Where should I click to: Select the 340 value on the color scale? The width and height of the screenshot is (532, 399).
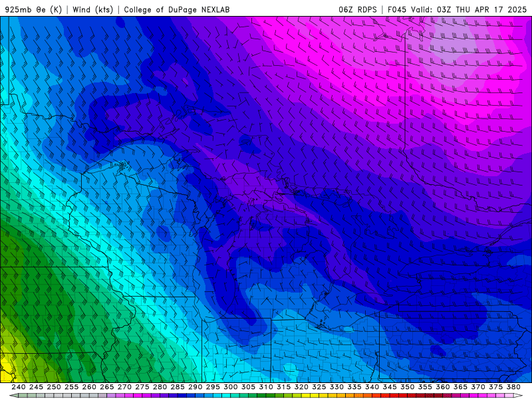[372, 387]
